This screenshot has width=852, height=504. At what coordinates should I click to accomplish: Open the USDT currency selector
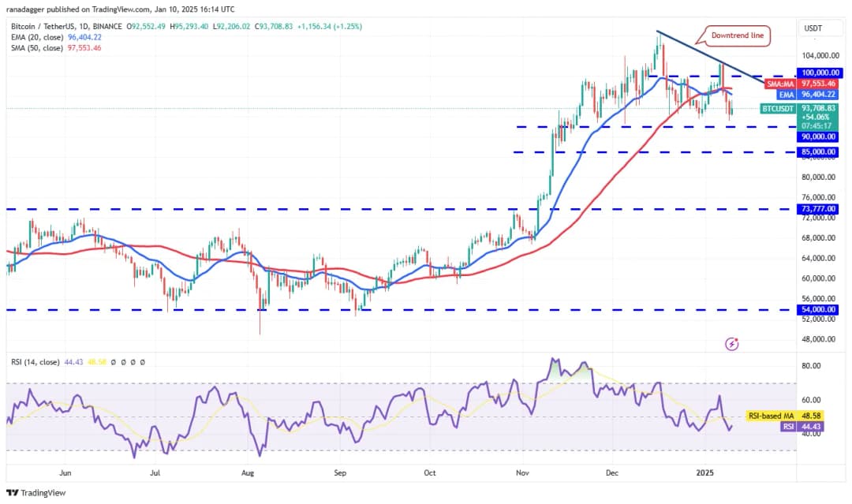point(813,28)
